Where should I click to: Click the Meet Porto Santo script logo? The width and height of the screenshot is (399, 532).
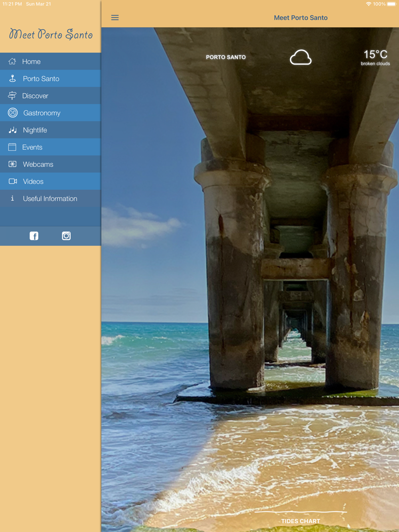click(x=51, y=34)
